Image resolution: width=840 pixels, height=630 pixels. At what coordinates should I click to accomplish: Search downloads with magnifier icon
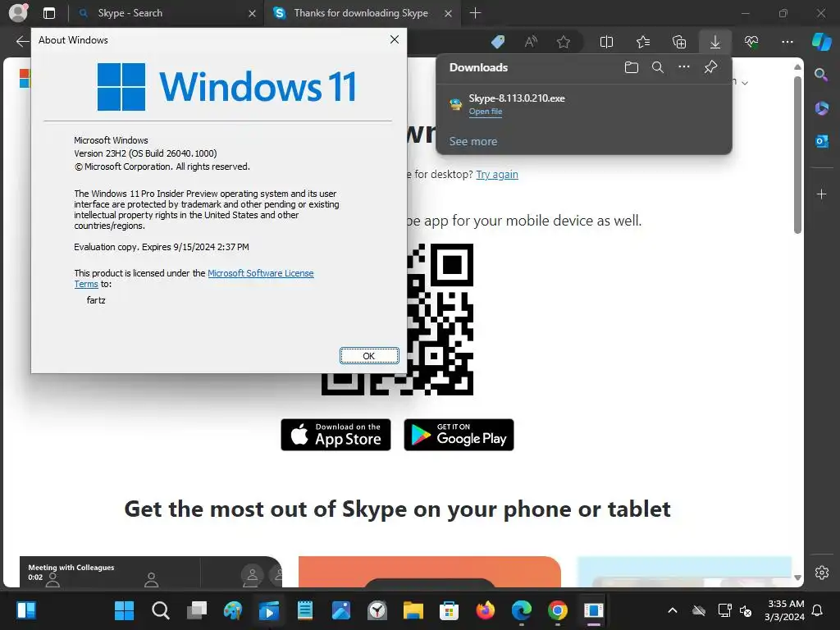(658, 67)
